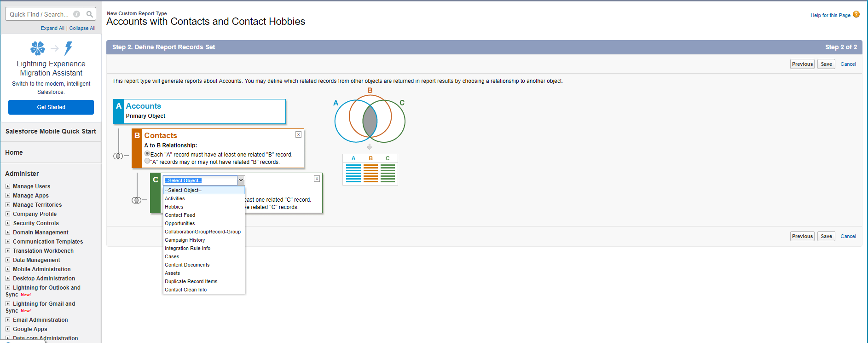This screenshot has width=868, height=343.
Task: Click the bottom Save button
Action: (826, 236)
